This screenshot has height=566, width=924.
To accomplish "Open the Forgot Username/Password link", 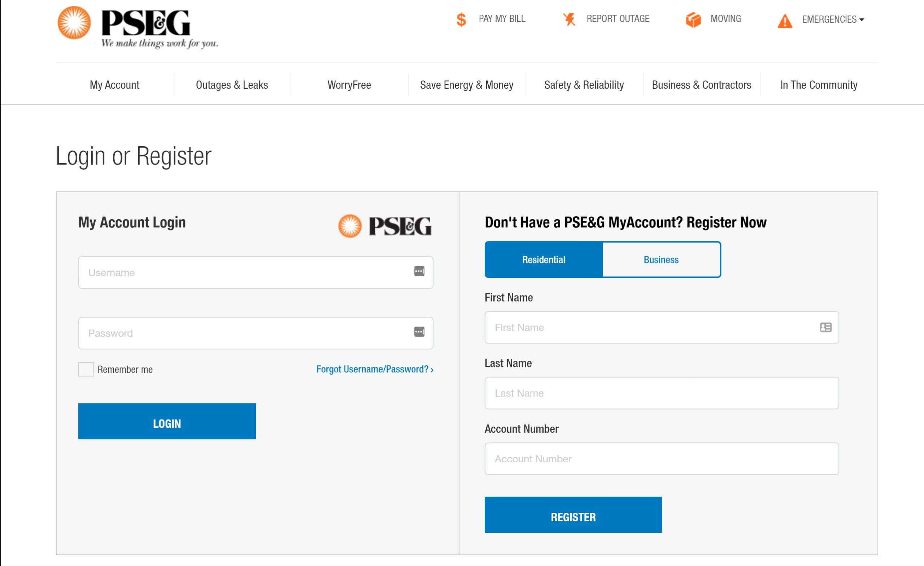I will 375,369.
